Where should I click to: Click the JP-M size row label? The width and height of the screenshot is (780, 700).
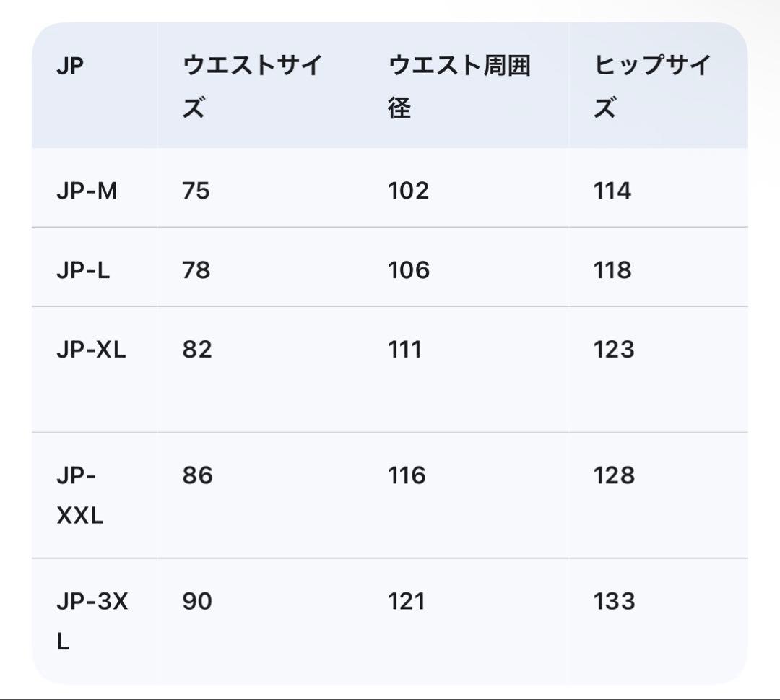87,191
